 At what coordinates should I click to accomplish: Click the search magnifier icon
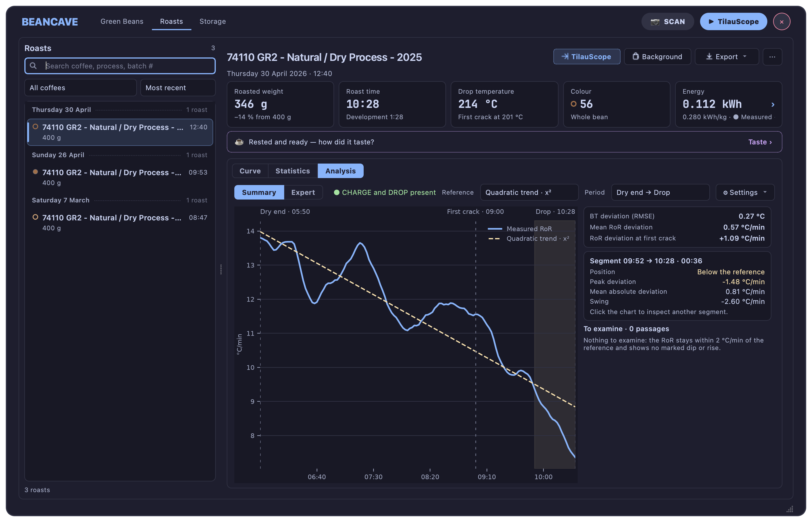(33, 66)
